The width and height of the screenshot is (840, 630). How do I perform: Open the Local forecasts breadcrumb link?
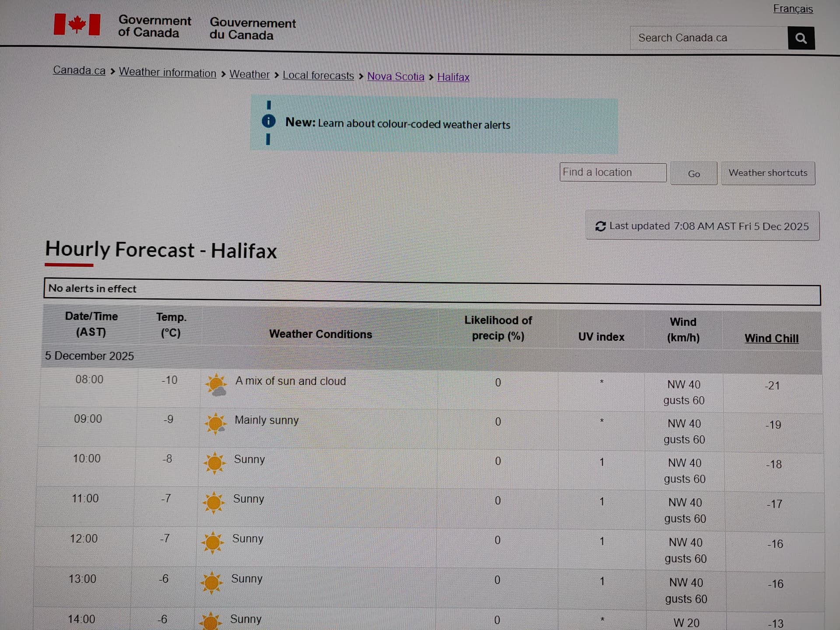click(x=318, y=75)
